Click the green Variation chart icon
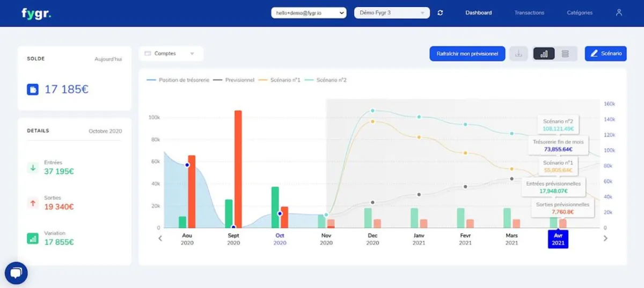 33,239
